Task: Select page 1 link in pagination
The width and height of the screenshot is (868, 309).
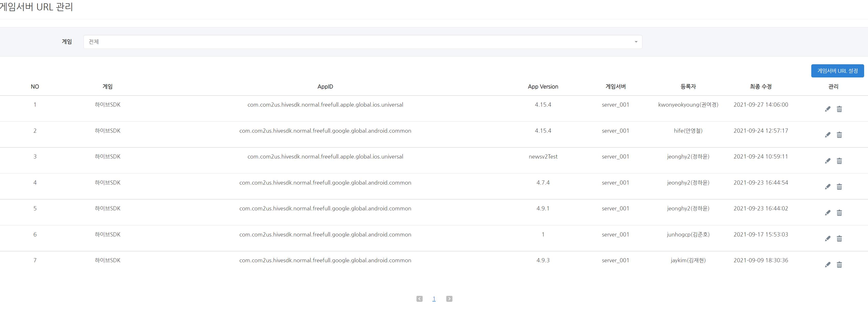Action: [x=434, y=299]
